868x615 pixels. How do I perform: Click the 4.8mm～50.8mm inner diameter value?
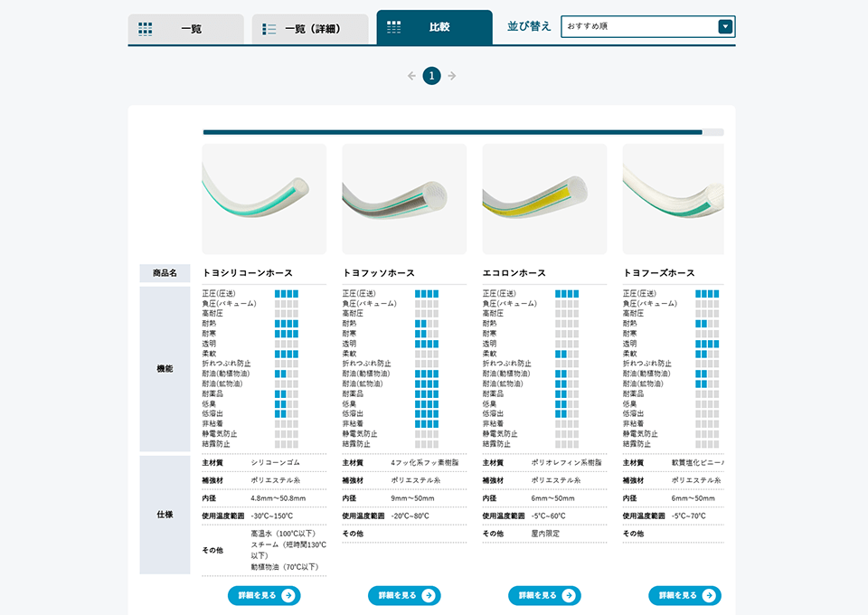[x=278, y=498]
